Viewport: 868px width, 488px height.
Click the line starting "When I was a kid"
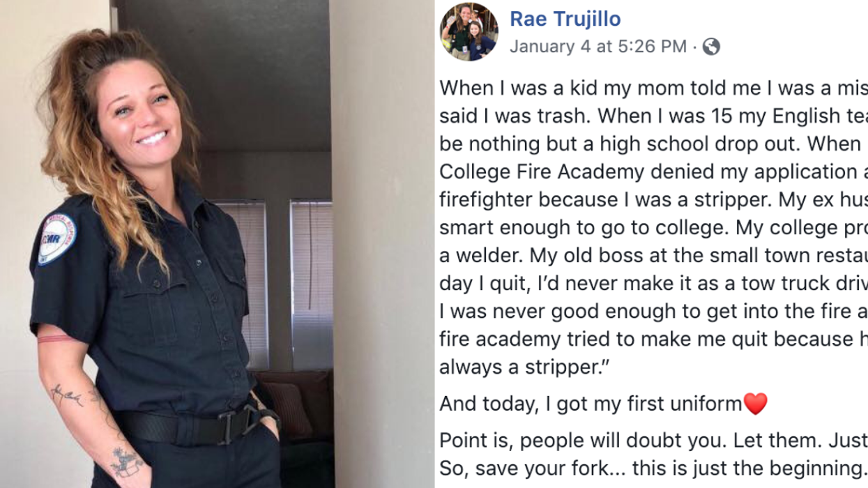point(653,89)
